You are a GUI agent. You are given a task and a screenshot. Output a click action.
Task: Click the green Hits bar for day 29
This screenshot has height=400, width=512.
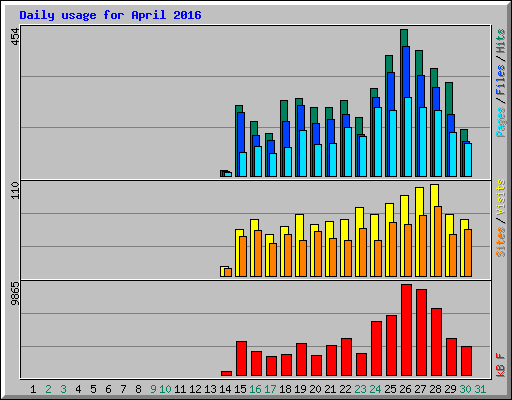point(449,98)
